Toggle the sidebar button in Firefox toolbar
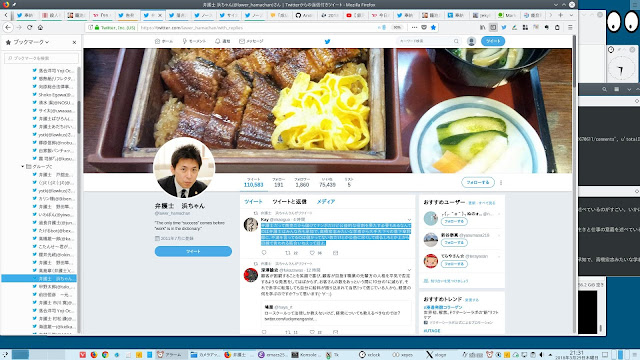Screen dimensions: 640x360 point(493,27)
